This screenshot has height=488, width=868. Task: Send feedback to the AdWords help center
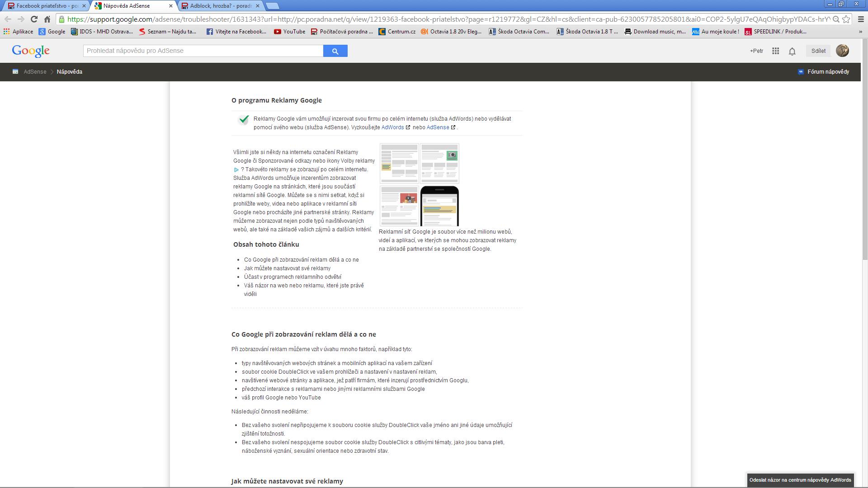pos(800,480)
